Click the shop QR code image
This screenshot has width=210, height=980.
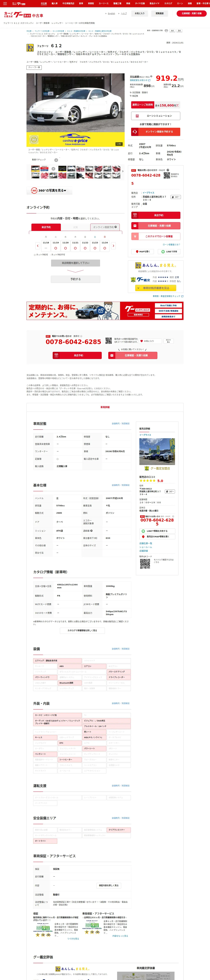click(x=145, y=563)
